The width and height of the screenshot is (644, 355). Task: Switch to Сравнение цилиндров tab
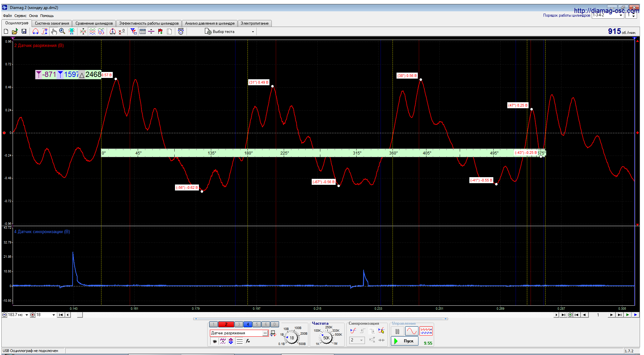pos(94,23)
